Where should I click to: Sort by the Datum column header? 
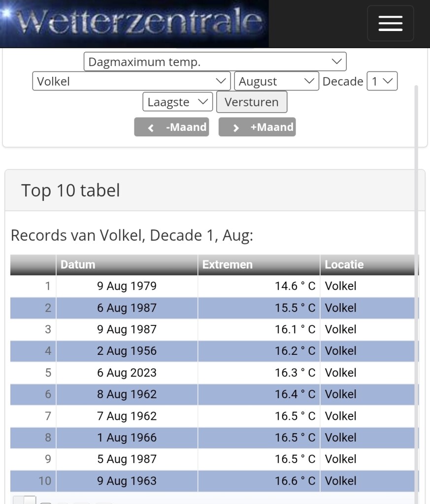coord(127,264)
